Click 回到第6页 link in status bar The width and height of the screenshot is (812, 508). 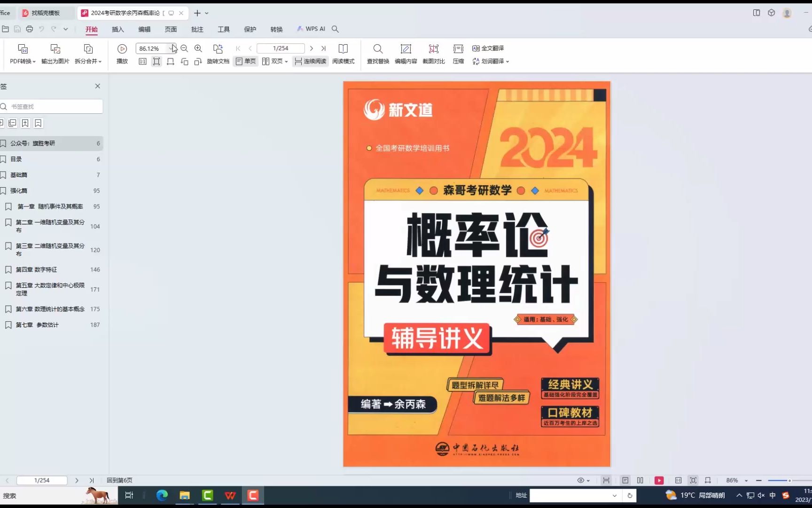click(119, 480)
